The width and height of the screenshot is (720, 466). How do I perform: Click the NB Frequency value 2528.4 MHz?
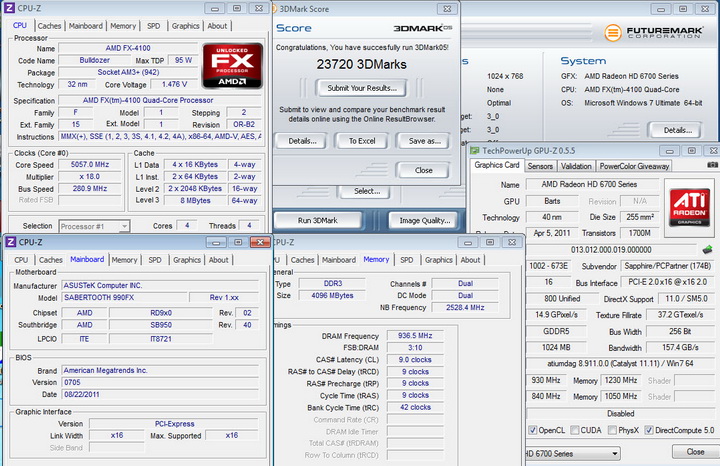click(x=465, y=308)
